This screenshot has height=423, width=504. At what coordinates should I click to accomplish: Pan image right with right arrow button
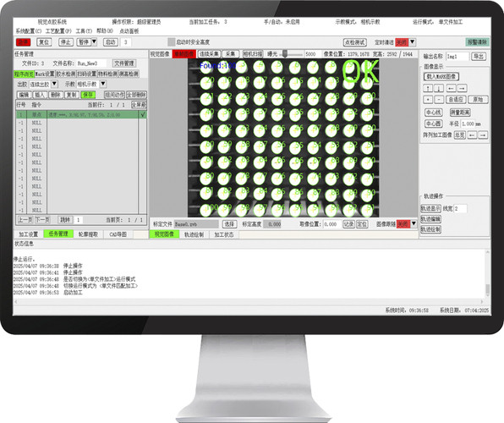coord(463,88)
